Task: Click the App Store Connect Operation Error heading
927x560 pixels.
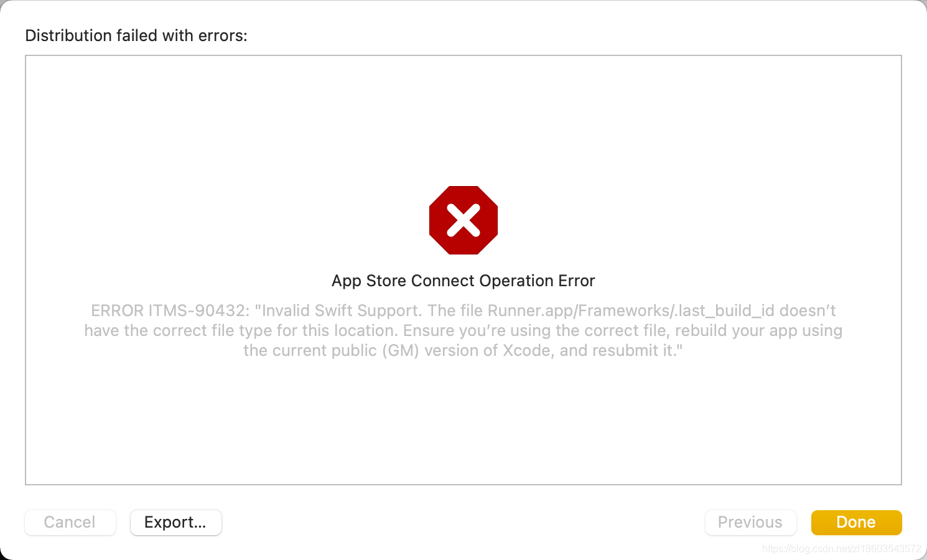Action: click(463, 281)
